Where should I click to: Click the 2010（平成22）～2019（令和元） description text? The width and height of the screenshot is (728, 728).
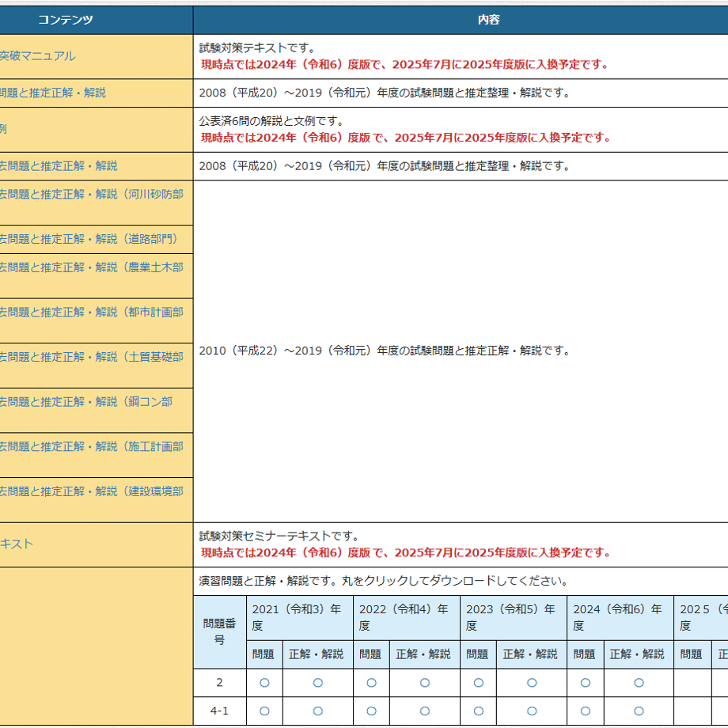click(385, 351)
